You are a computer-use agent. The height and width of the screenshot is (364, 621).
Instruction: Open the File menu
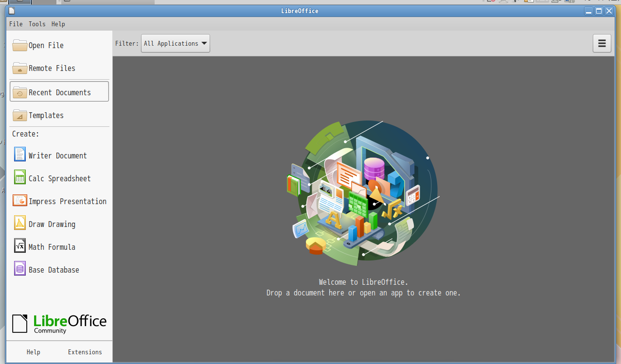click(16, 24)
